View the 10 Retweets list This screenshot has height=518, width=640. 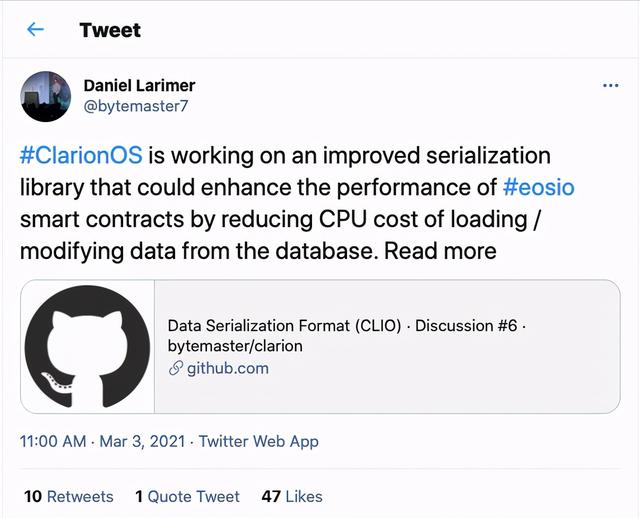point(68,496)
